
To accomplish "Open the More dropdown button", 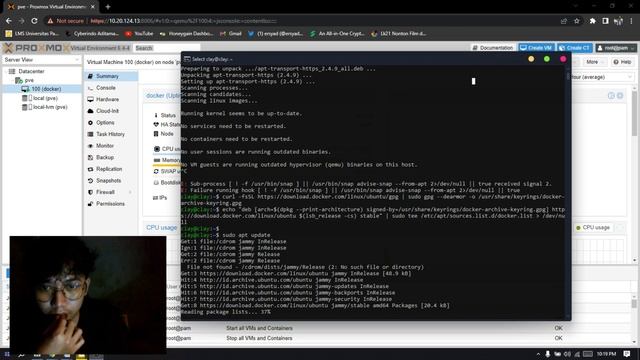I will [595, 62].
